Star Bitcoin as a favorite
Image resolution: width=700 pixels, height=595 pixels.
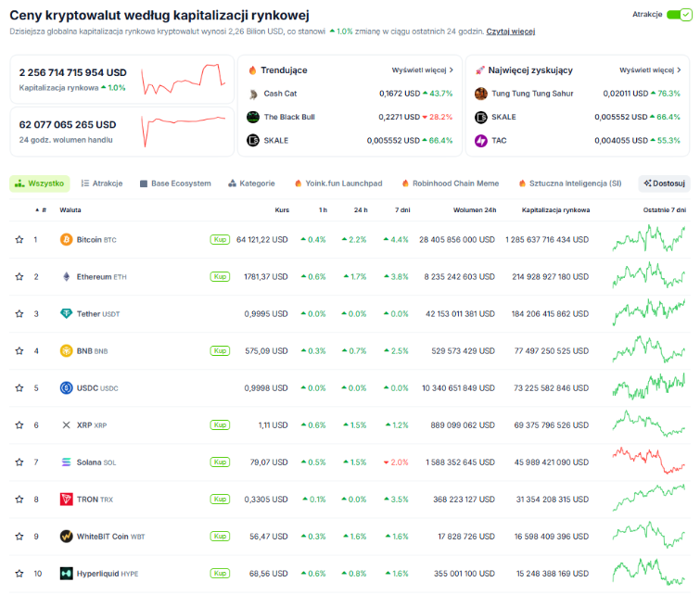pos(19,240)
